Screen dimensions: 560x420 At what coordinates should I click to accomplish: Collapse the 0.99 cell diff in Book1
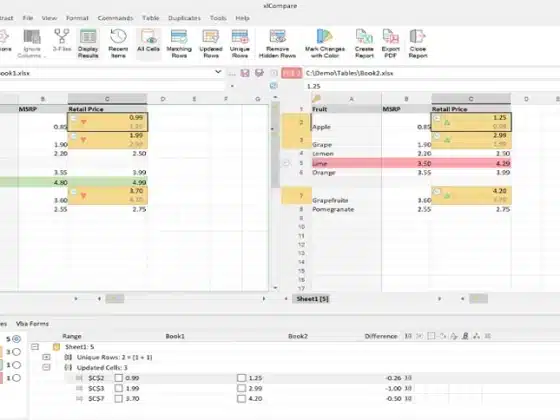73,118
